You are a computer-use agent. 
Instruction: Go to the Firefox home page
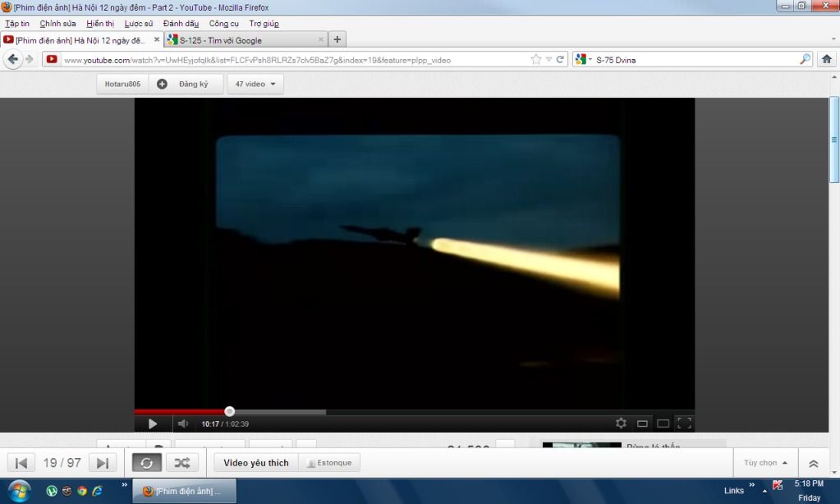click(x=827, y=59)
